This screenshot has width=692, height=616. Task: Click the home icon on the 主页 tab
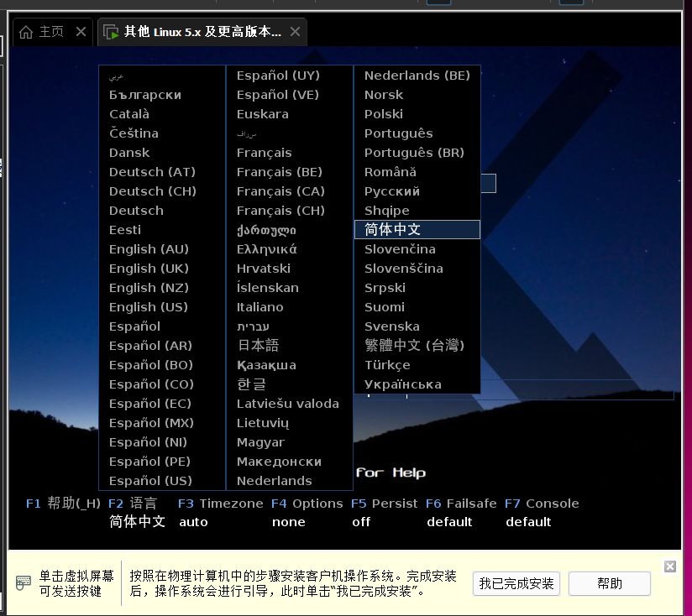coord(28,31)
